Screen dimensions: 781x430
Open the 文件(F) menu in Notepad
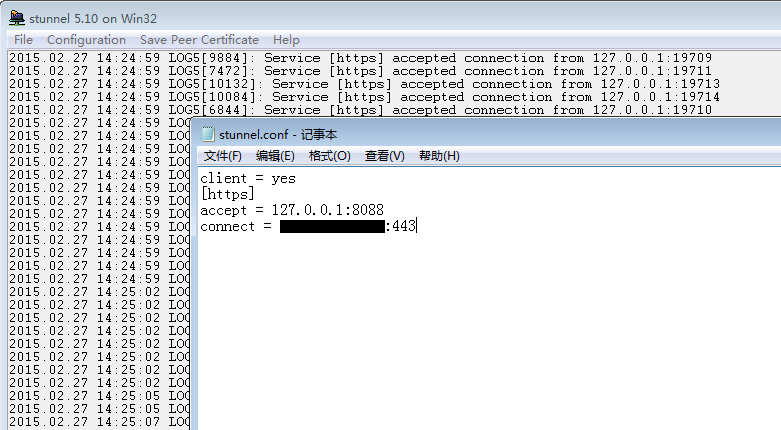(x=223, y=156)
